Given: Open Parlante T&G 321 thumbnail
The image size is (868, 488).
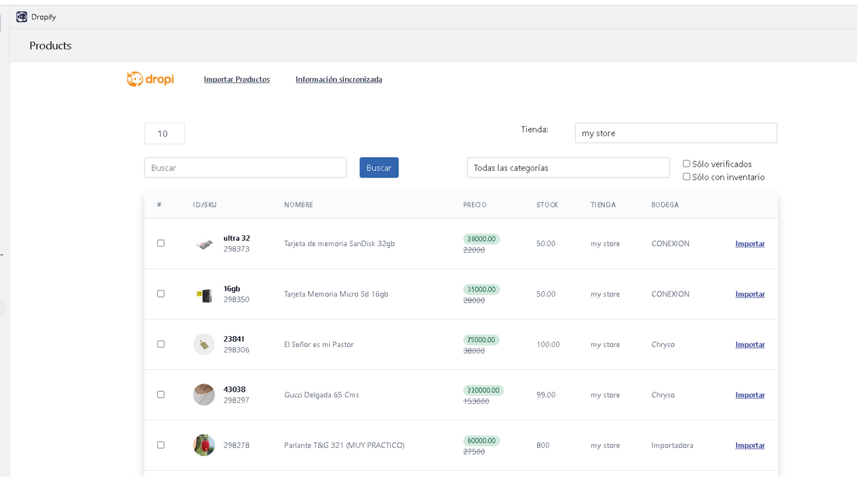Looking at the screenshot, I should click(x=204, y=445).
